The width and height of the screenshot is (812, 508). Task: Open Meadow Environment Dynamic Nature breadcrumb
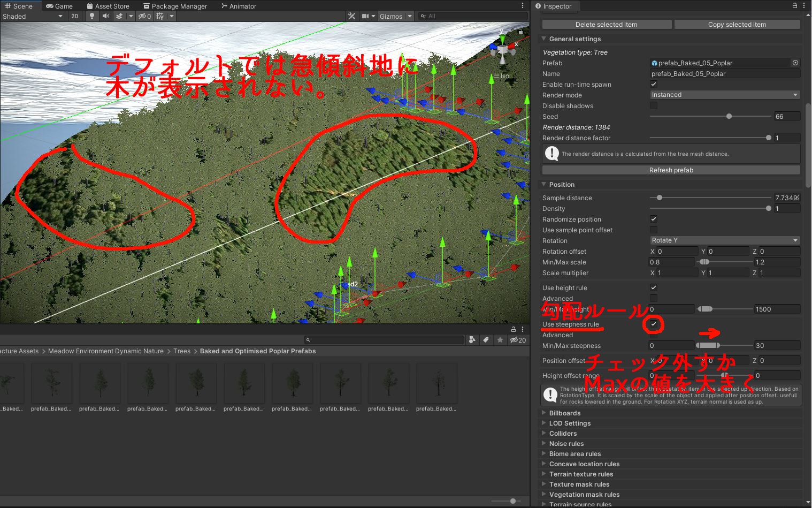105,351
